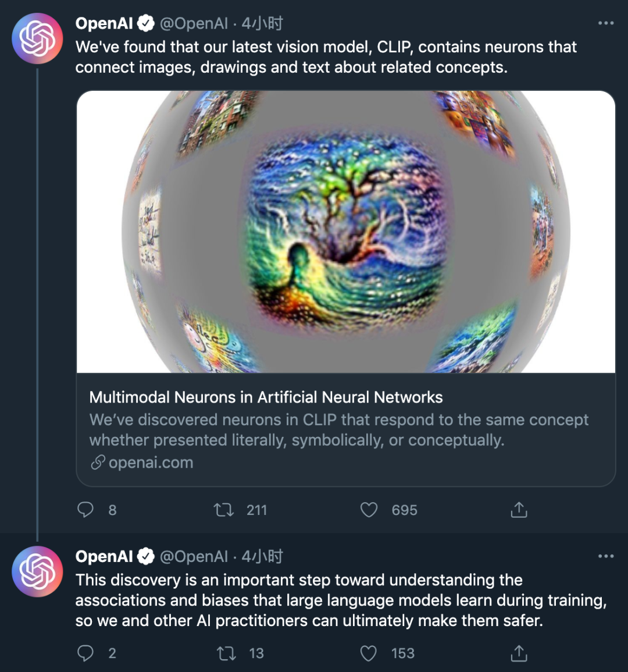Reply to the first CLIP tweet
This screenshot has height=672, width=628.
click(85, 510)
